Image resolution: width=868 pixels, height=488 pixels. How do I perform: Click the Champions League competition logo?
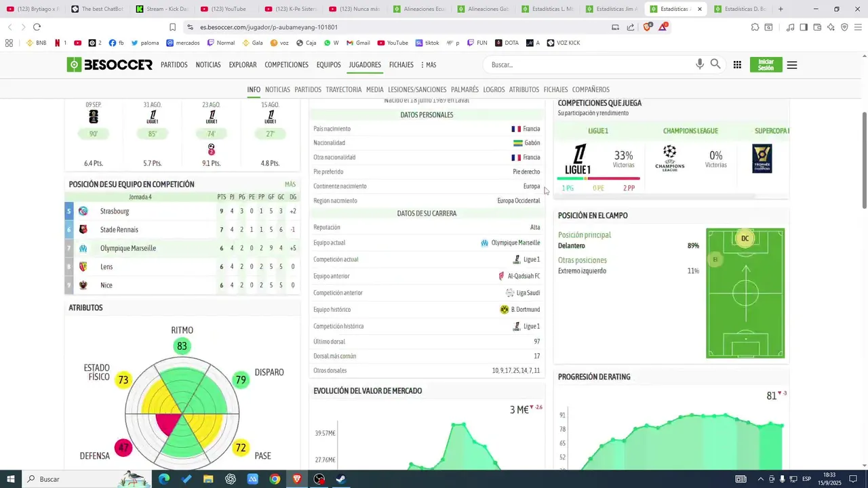point(669,158)
